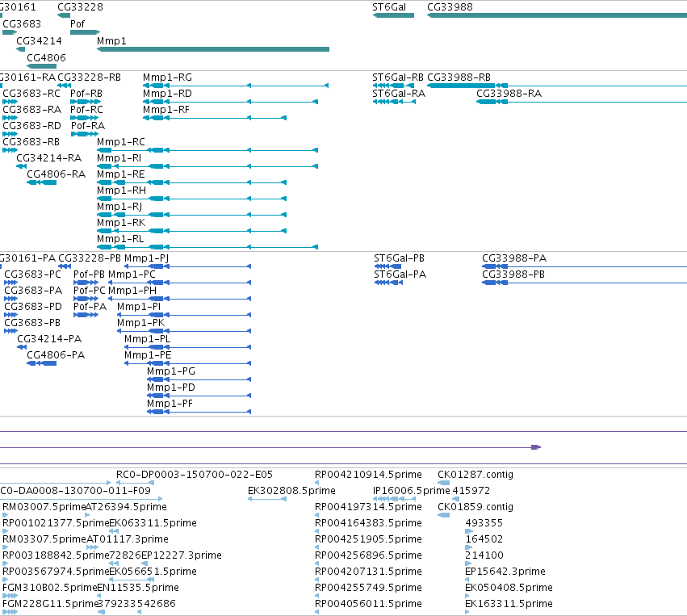Select EST AT26394.5prime
Screen dimensions: 687x616
point(126,507)
